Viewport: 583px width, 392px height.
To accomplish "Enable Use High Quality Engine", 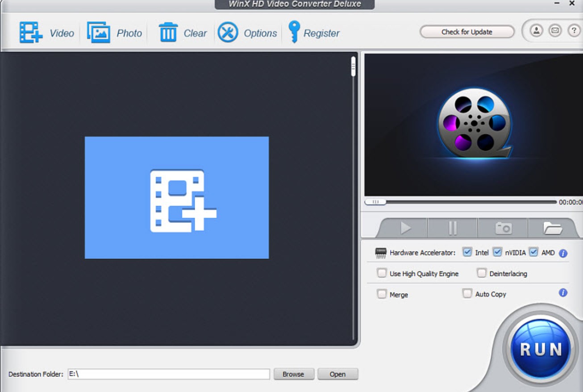I will tap(382, 273).
